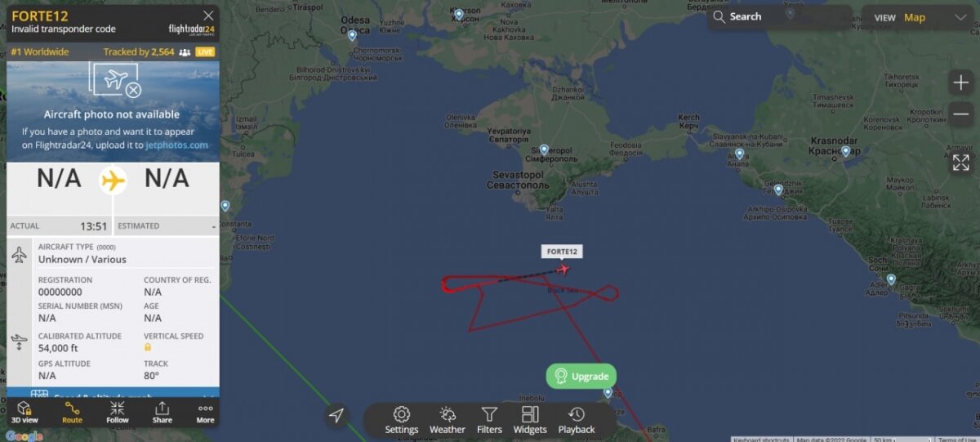Zoom out with the minus button
Screen dimensions: 980x442
[x=960, y=114]
